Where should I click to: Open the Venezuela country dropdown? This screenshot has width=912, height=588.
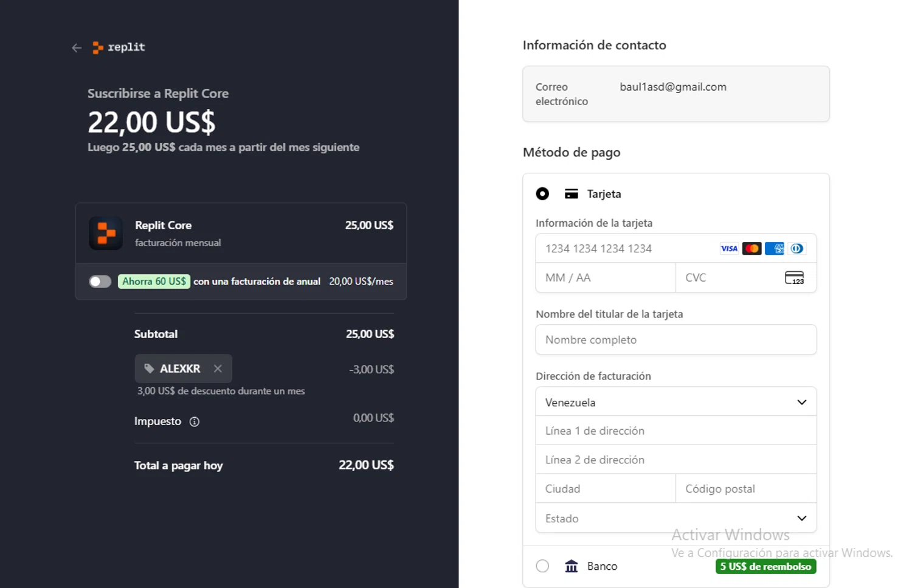pos(676,402)
